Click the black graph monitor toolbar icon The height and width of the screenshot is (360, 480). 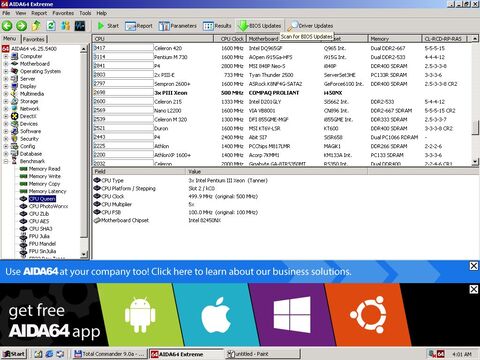pos(80,26)
